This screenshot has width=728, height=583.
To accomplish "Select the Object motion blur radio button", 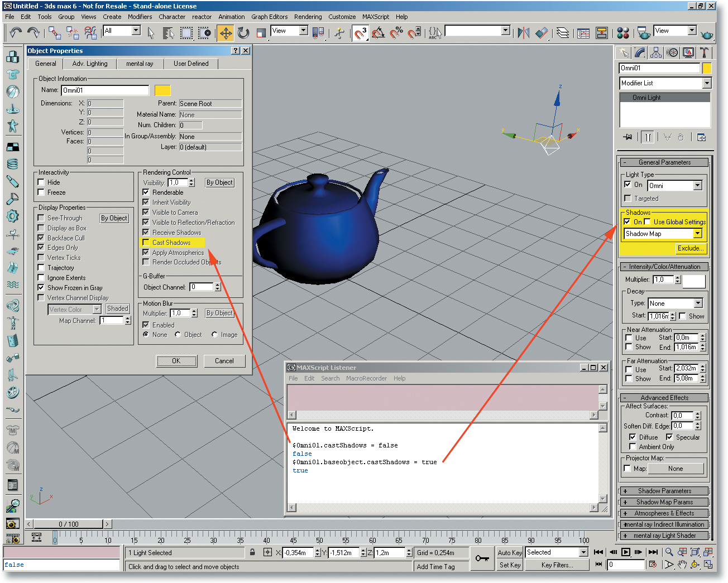I will point(178,335).
